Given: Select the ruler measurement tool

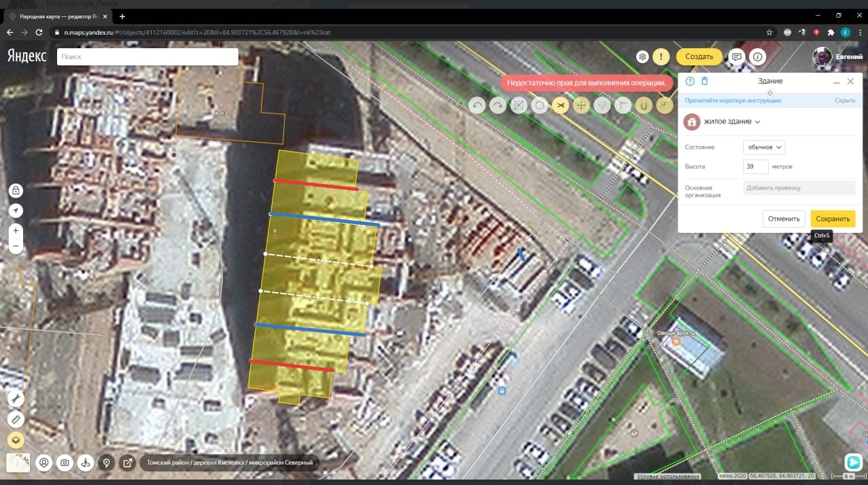Looking at the screenshot, I should pyautogui.click(x=16, y=419).
